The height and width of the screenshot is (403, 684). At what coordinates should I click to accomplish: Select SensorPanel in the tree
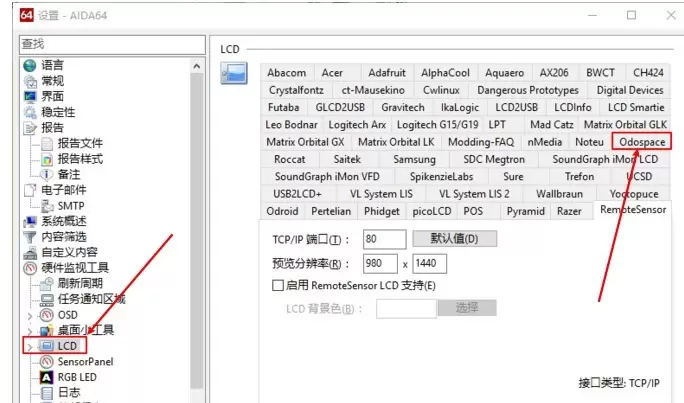pos(86,362)
